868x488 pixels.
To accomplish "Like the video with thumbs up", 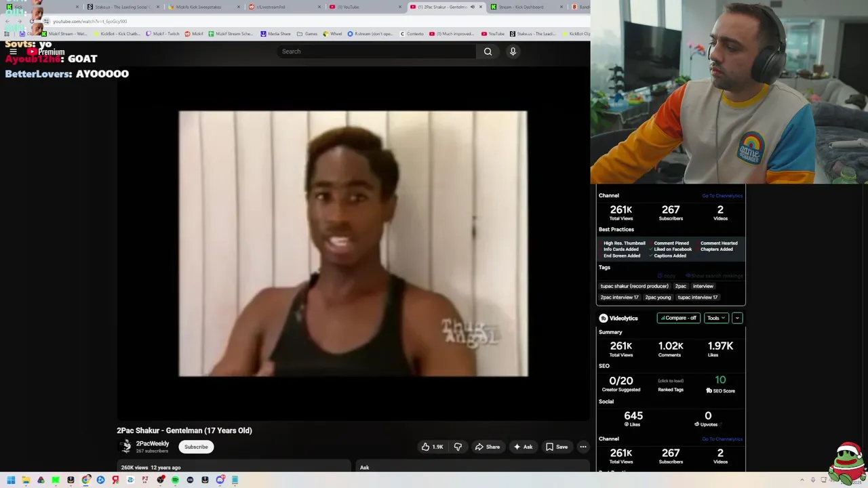I will tap(432, 447).
